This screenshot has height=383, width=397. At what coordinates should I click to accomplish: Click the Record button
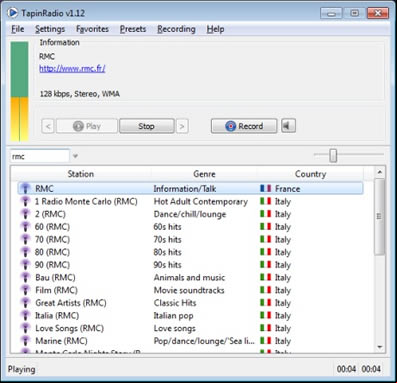(244, 126)
